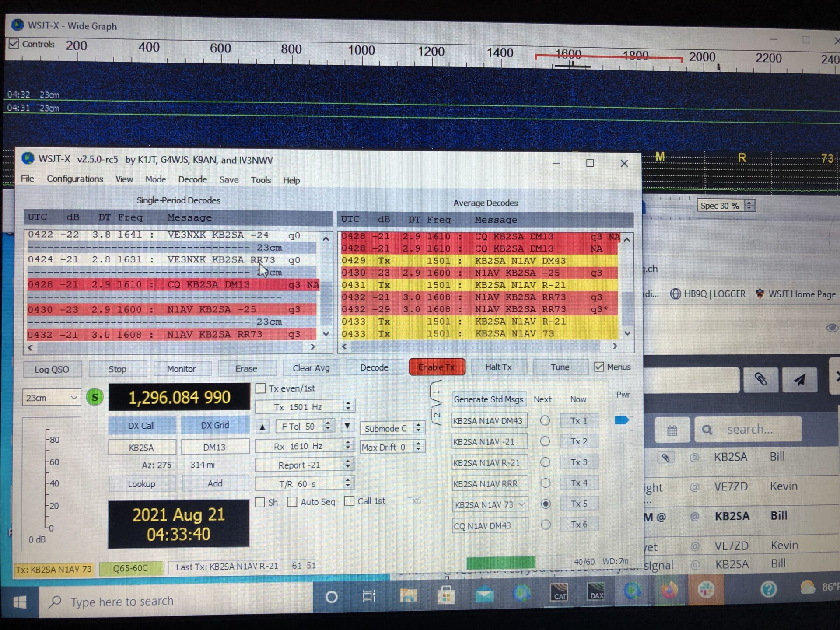
Task: Select Next radio for KB2SA N1AV R-21
Action: point(545,462)
